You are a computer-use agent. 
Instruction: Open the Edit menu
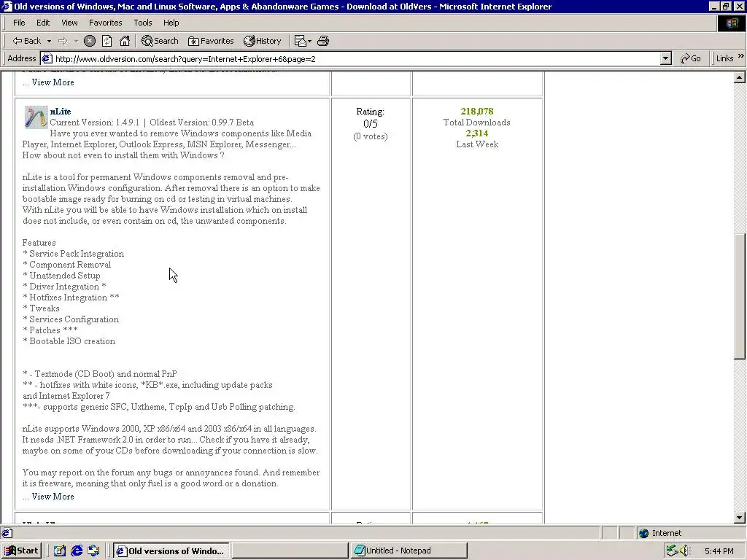pyautogui.click(x=43, y=23)
